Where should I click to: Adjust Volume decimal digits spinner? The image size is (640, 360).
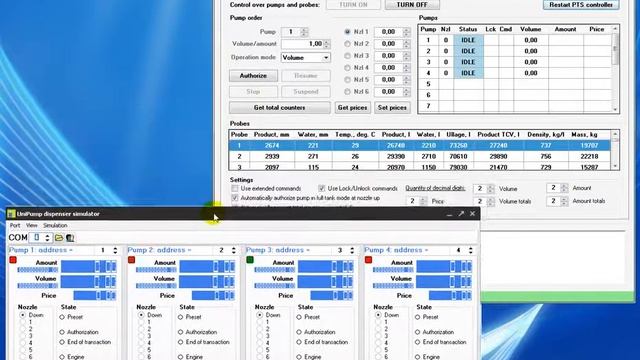pos(490,189)
